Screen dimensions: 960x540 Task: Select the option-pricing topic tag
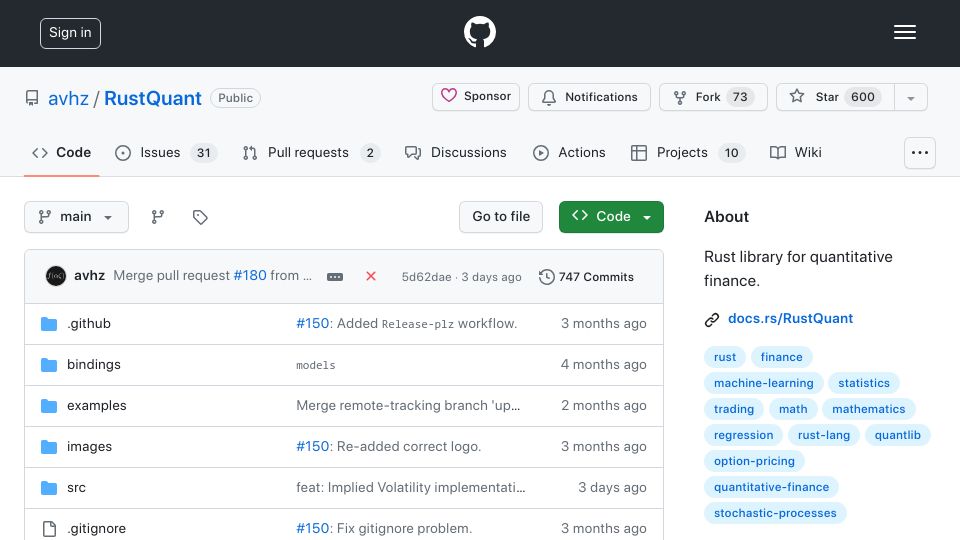tap(754, 461)
